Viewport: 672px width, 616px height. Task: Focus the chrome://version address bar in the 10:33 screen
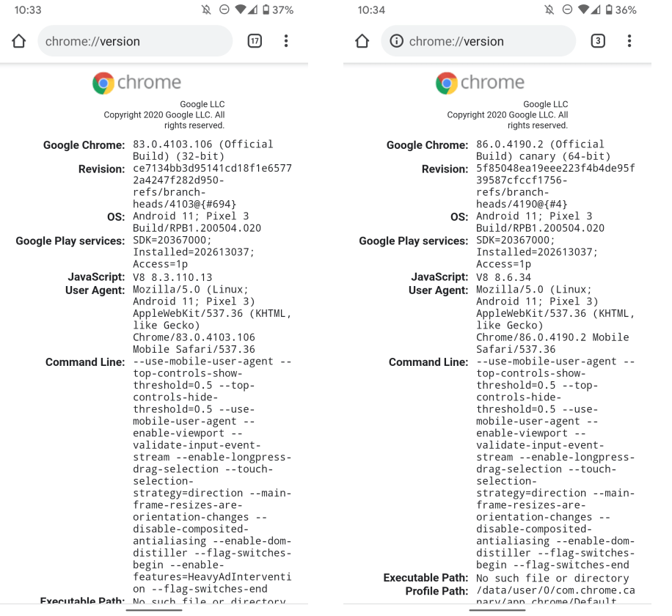tap(135, 41)
